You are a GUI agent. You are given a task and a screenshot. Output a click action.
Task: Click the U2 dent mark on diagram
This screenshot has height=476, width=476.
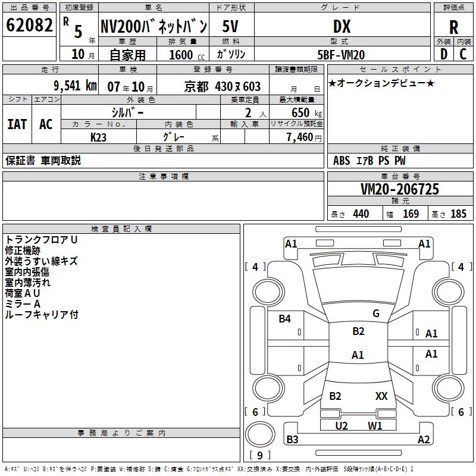click(x=342, y=425)
